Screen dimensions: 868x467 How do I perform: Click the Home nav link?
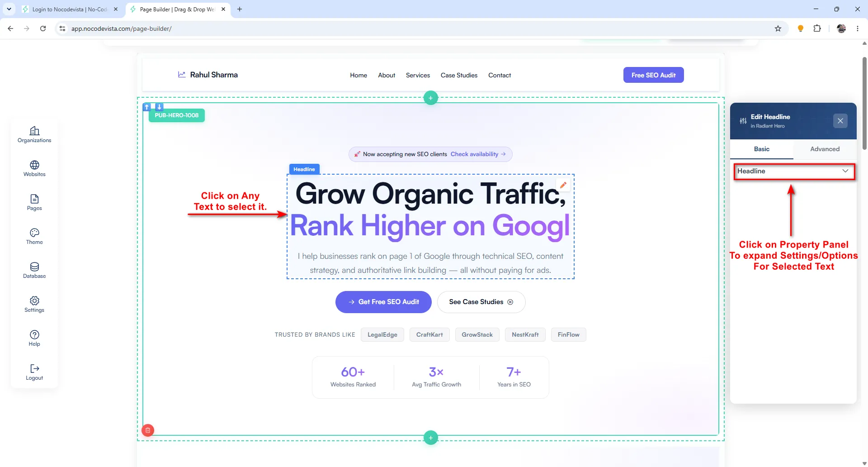[x=359, y=75]
